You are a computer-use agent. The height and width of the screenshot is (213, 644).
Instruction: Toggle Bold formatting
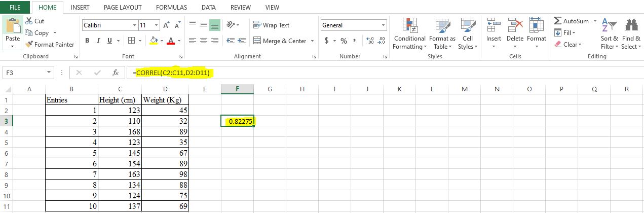[x=87, y=41]
